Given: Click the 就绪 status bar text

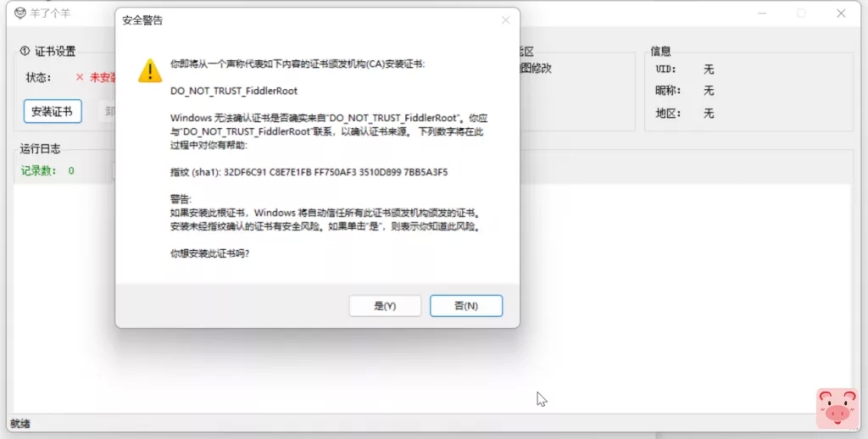Looking at the screenshot, I should coord(19,422).
